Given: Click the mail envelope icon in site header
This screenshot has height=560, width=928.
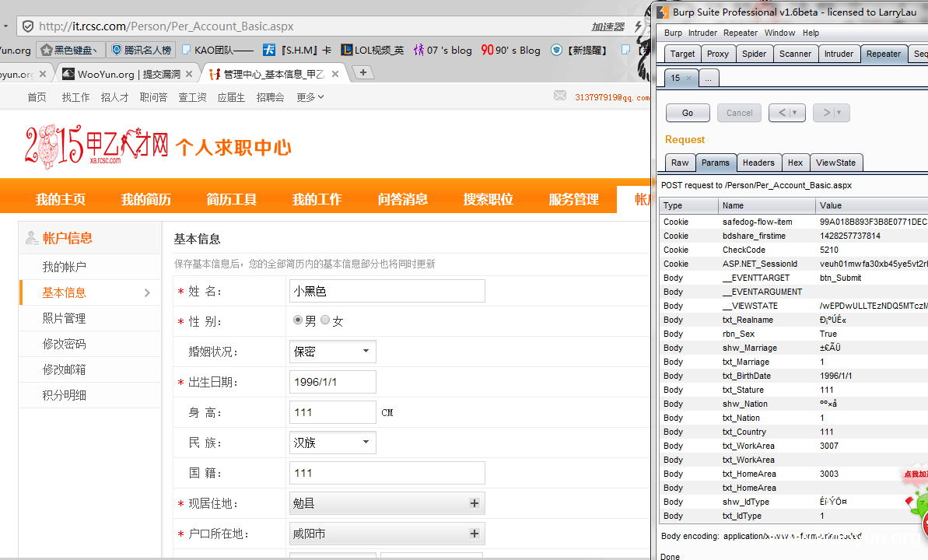Looking at the screenshot, I should 560,96.
